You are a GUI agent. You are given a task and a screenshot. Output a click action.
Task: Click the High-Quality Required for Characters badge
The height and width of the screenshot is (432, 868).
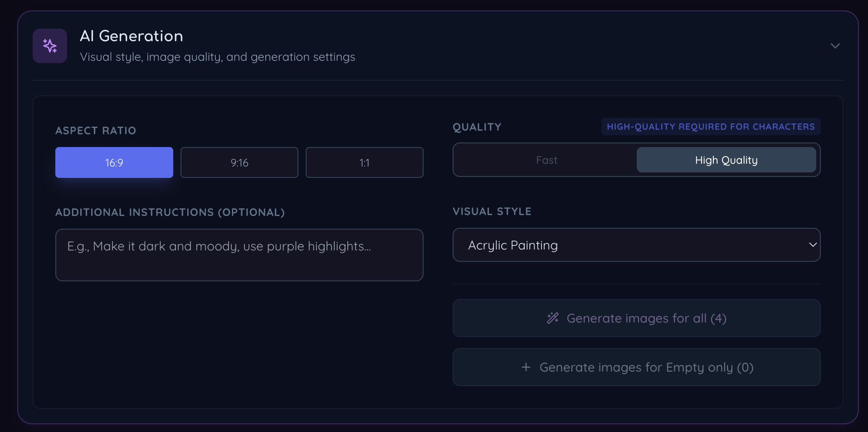click(x=711, y=127)
